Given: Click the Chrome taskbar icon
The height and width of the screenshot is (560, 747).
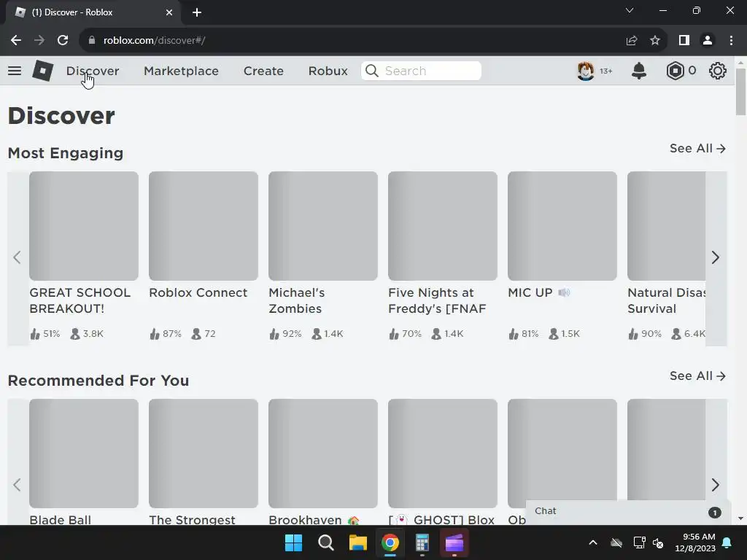Looking at the screenshot, I should 390,542.
